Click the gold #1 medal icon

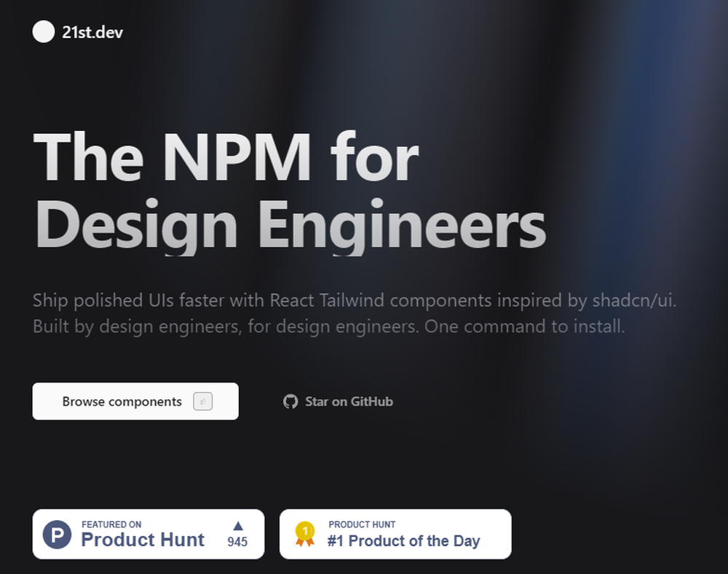point(305,533)
